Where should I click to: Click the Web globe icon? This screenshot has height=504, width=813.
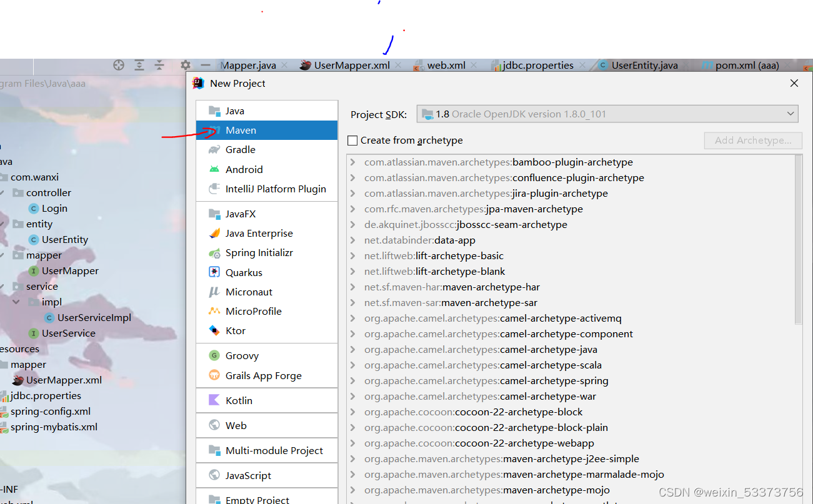pos(214,425)
